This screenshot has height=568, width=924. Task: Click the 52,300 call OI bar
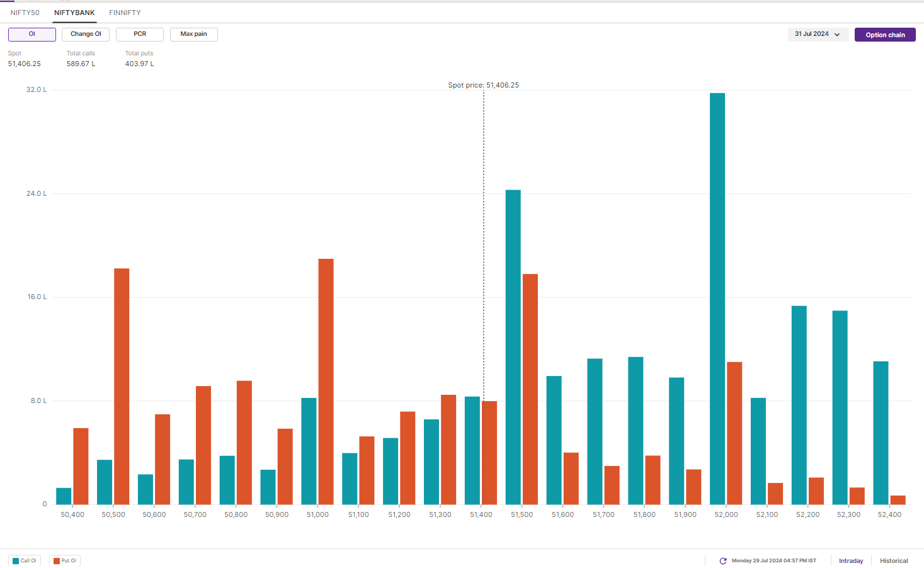pos(840,407)
